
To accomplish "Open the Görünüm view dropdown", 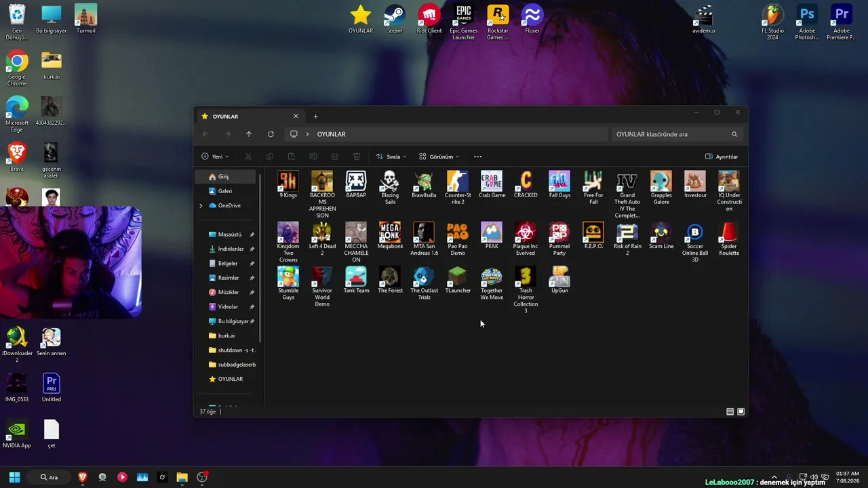I will [x=439, y=157].
